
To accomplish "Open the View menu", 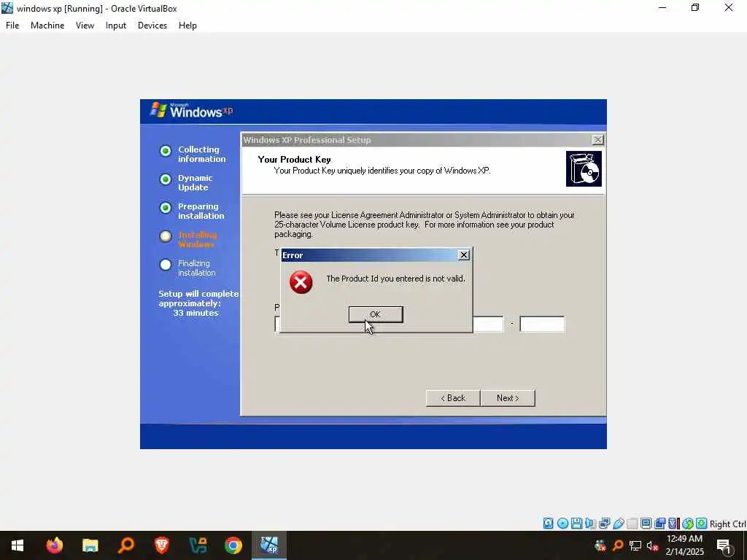I will pyautogui.click(x=85, y=26).
